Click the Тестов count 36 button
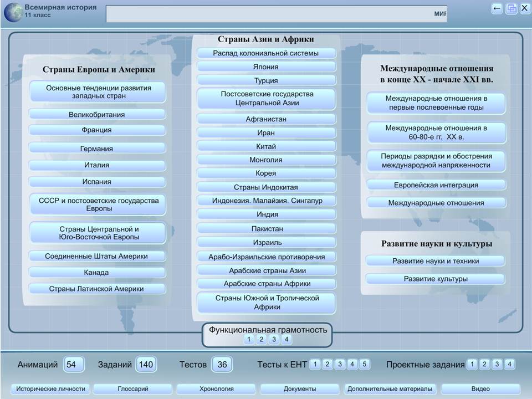 tap(222, 365)
